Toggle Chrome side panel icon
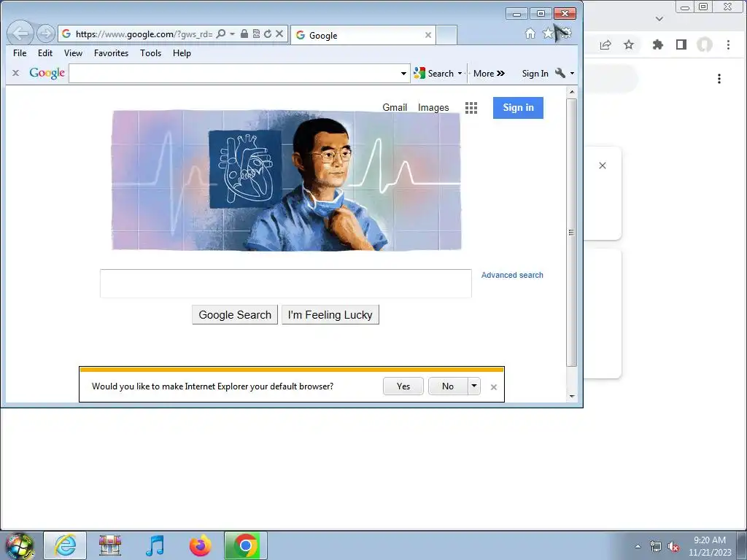The image size is (747, 560). [681, 44]
